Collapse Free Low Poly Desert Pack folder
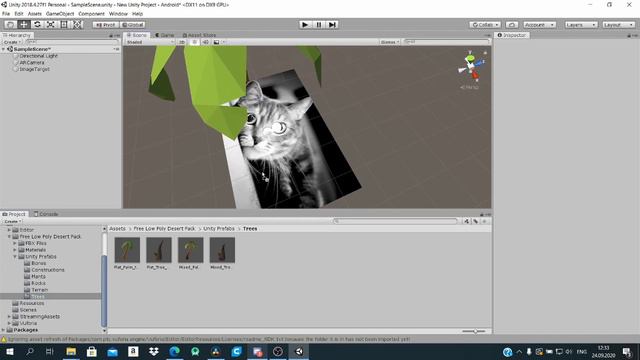 [9, 237]
